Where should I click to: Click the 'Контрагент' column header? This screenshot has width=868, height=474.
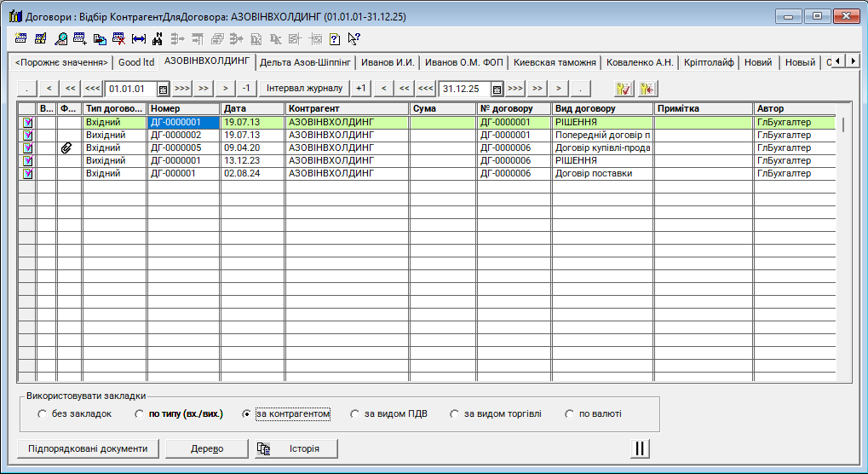pos(346,109)
